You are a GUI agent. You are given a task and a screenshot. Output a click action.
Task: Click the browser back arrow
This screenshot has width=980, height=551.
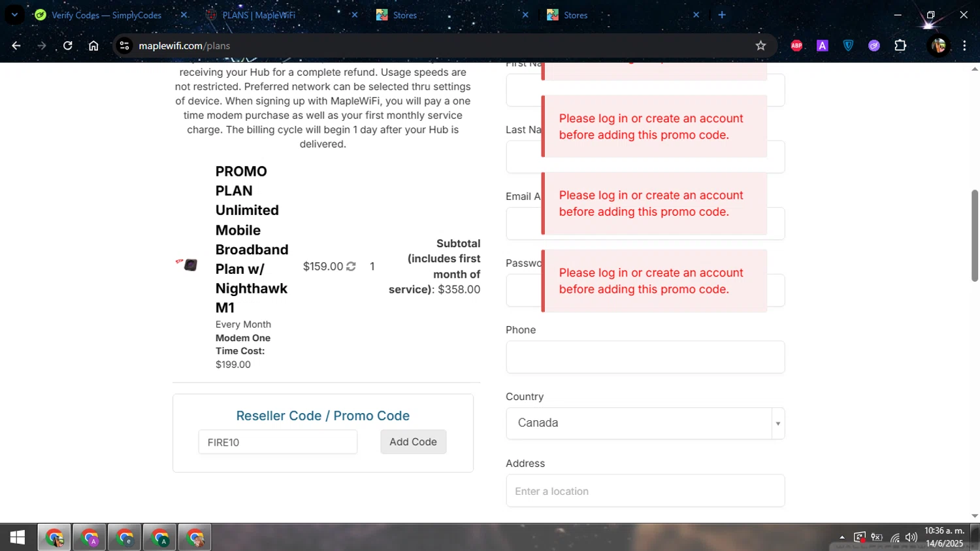click(16, 46)
